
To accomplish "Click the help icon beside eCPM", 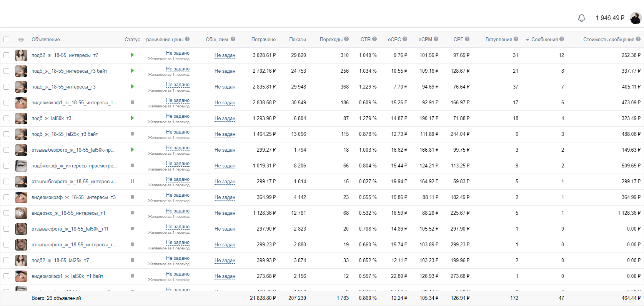I will click(436, 39).
